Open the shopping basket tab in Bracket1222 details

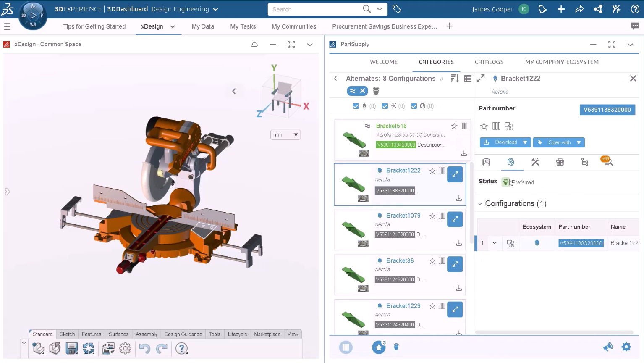click(x=560, y=162)
